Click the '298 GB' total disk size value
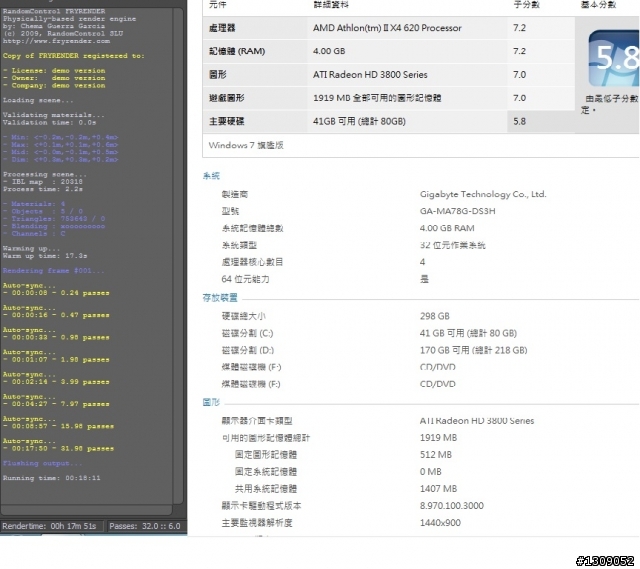The height and width of the screenshot is (569, 640). pyautogui.click(x=435, y=316)
